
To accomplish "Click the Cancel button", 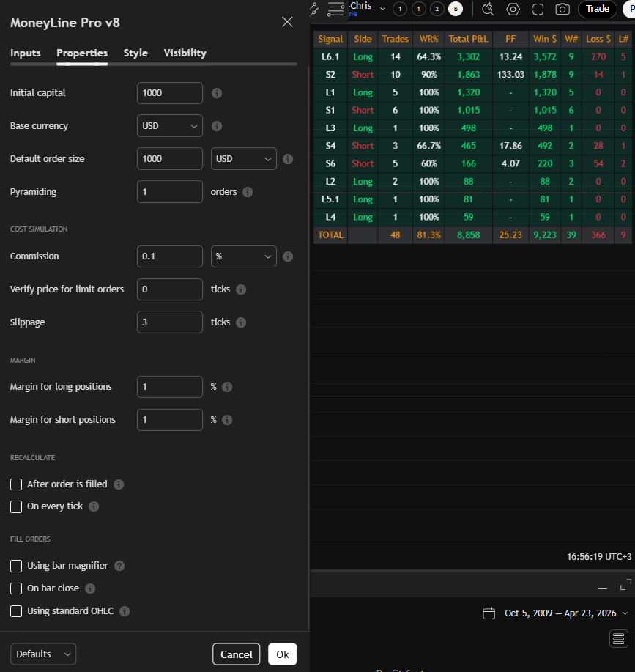I will coord(237,654).
